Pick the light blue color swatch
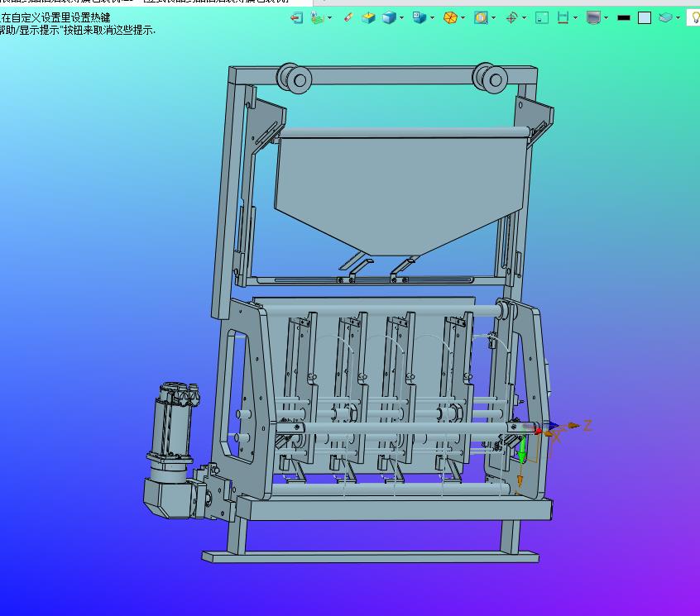 [x=645, y=18]
